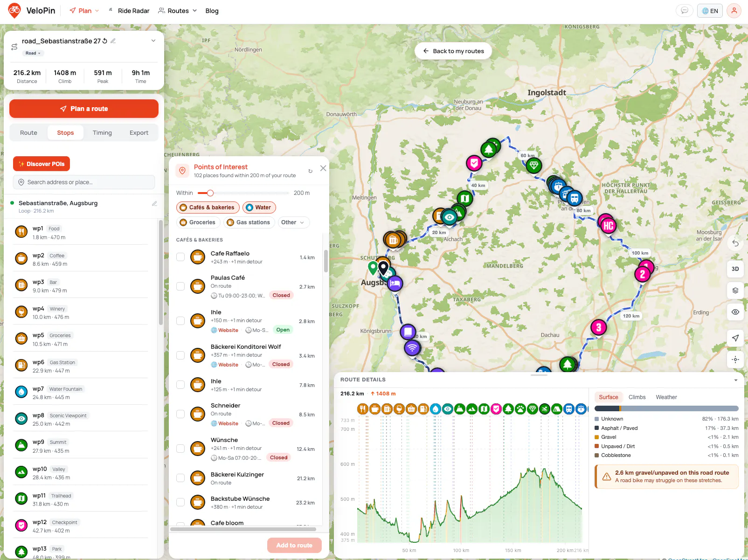Click the HC climb marker on map
Image resolution: width=748 pixels, height=560 pixels.
[x=608, y=226]
